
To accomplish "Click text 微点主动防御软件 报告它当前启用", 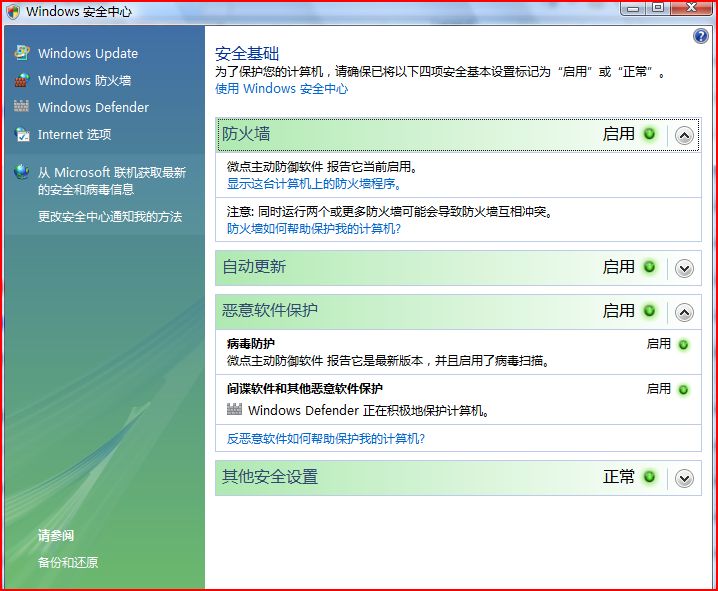I will 322,167.
